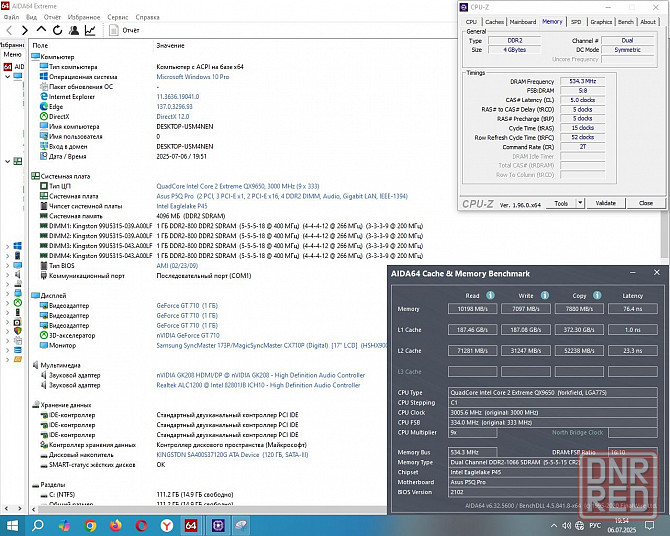Screen dimensions: 670x536
Task: Switch to Graphics tab in CPU-Z
Action: [x=601, y=22]
